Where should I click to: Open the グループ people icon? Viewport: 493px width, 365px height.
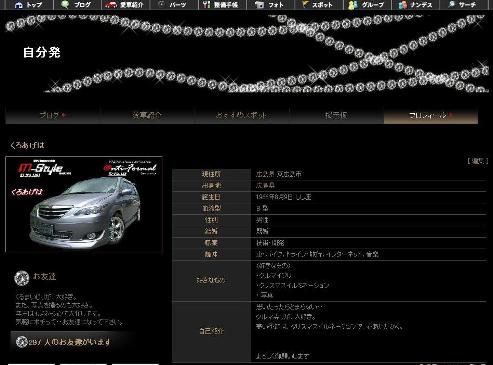click(x=353, y=5)
